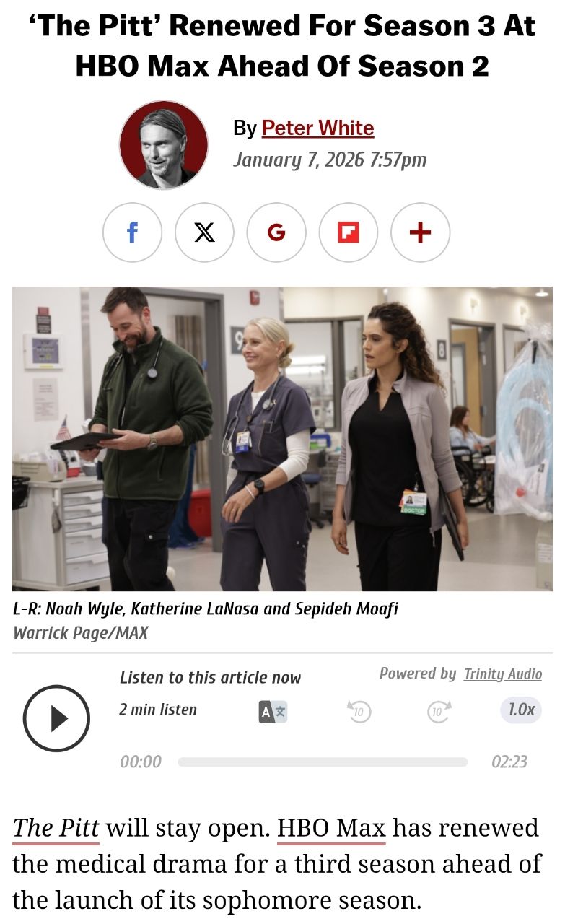
Task: Skip audio forward 10 seconds
Action: (x=439, y=711)
